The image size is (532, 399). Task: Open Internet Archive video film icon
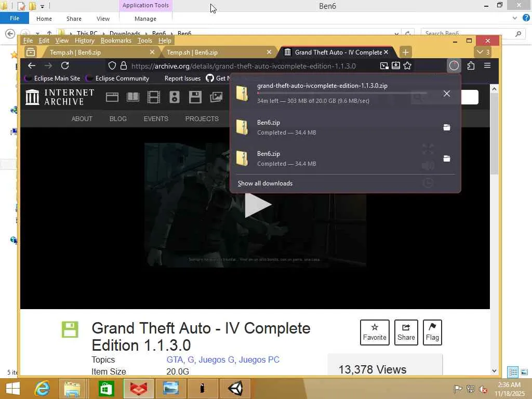click(154, 97)
